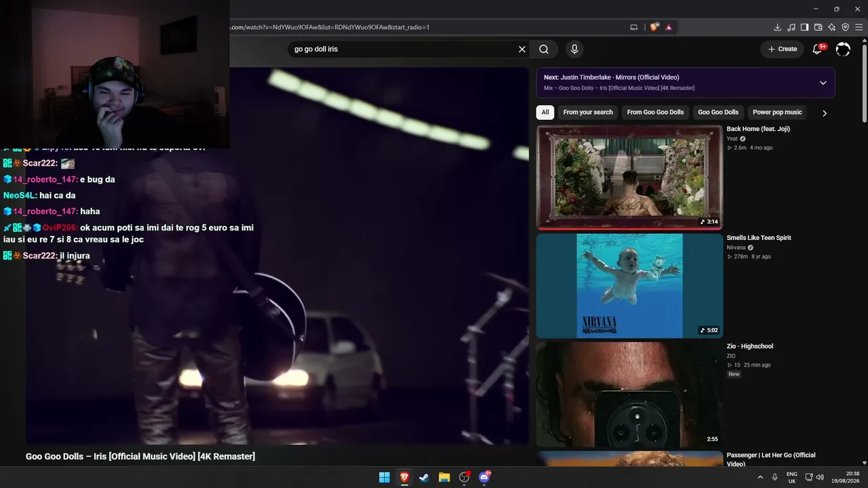Screen dimensions: 868x488
Task: Expand the Next up mix playlist panel
Action: tap(823, 83)
